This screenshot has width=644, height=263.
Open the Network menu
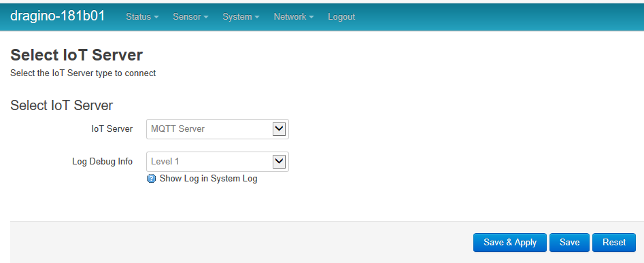click(x=294, y=17)
